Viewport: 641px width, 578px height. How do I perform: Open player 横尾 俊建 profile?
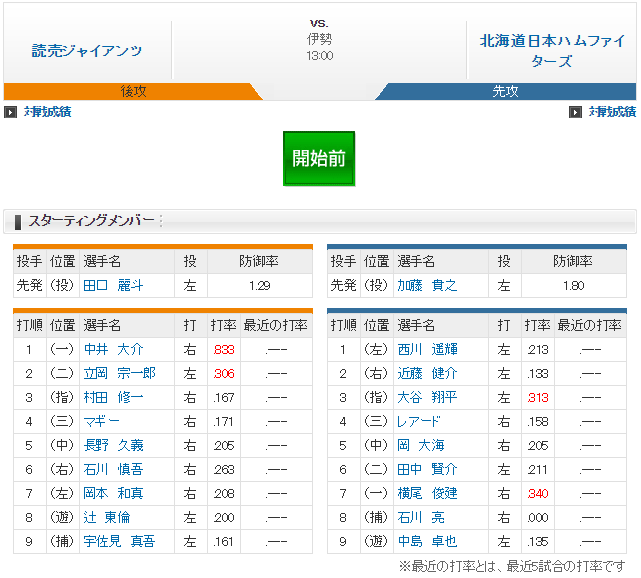click(x=427, y=493)
